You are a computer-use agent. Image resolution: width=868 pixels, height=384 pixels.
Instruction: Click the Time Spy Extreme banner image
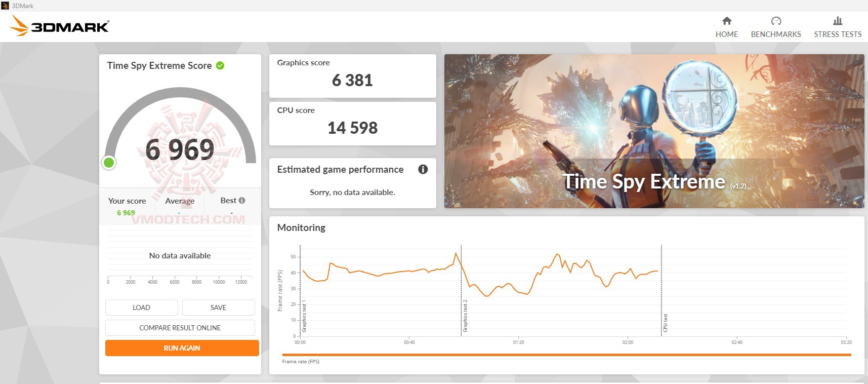pos(654,131)
